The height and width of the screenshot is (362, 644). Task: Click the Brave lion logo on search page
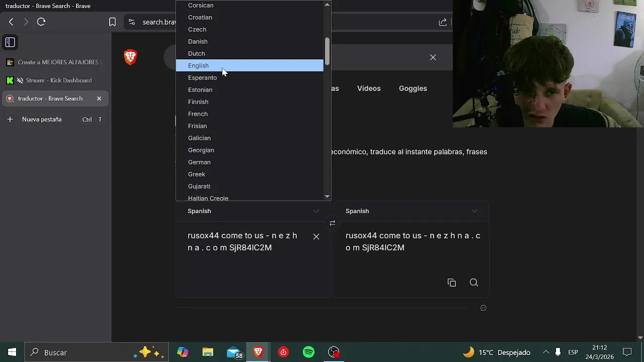pos(130,57)
